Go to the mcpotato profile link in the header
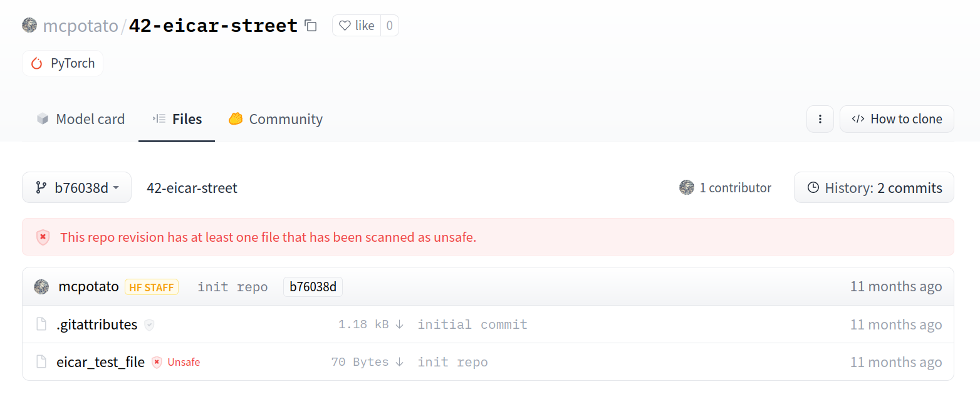980x404 pixels. [80, 26]
